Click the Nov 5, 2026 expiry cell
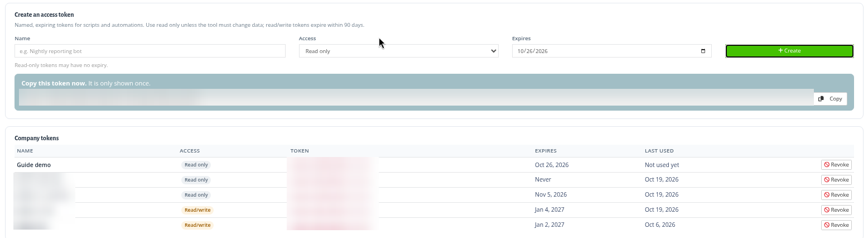This screenshot has height=238, width=868. (551, 195)
